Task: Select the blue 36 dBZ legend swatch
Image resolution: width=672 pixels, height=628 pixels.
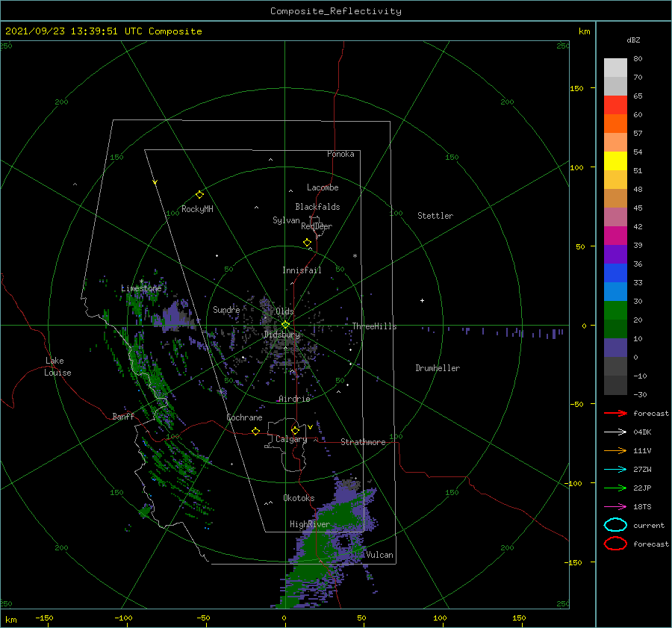Action: point(615,273)
